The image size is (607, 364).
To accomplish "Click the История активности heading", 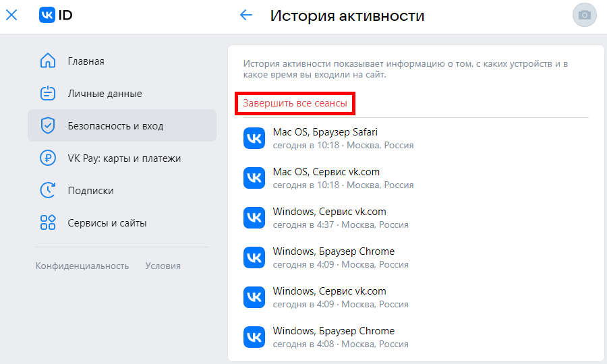I will [x=347, y=16].
